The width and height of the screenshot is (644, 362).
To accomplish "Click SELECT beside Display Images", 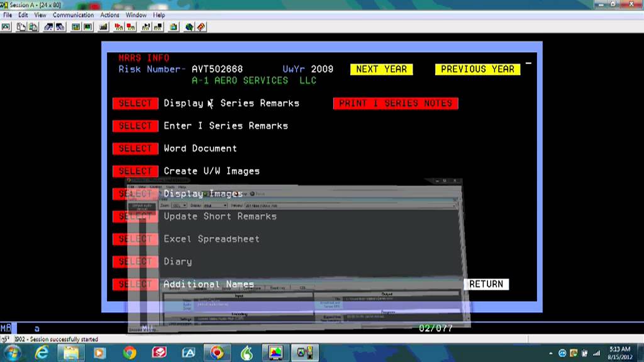I will pyautogui.click(x=136, y=194).
